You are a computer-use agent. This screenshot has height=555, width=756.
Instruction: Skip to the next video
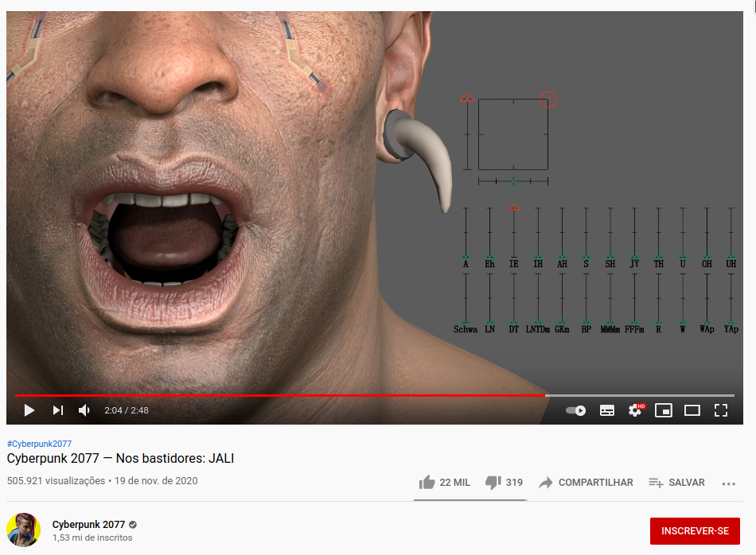click(x=58, y=410)
